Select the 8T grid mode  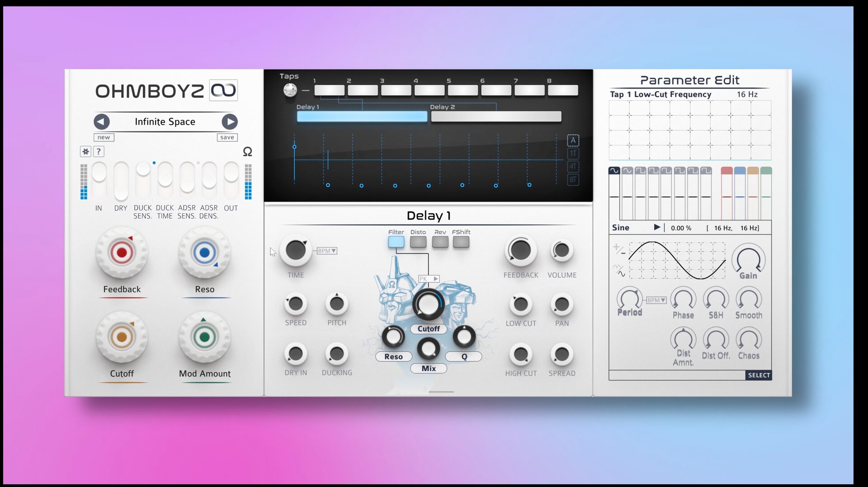pyautogui.click(x=573, y=180)
